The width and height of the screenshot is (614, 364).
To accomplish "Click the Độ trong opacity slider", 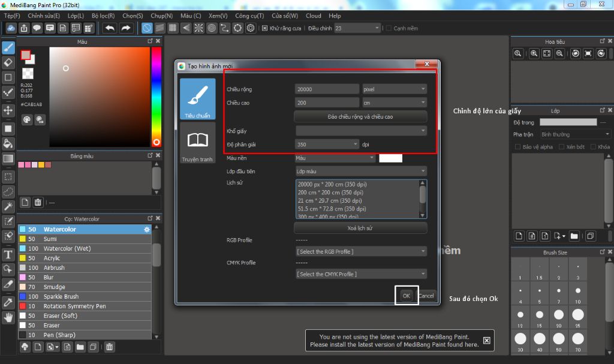I will [568, 122].
